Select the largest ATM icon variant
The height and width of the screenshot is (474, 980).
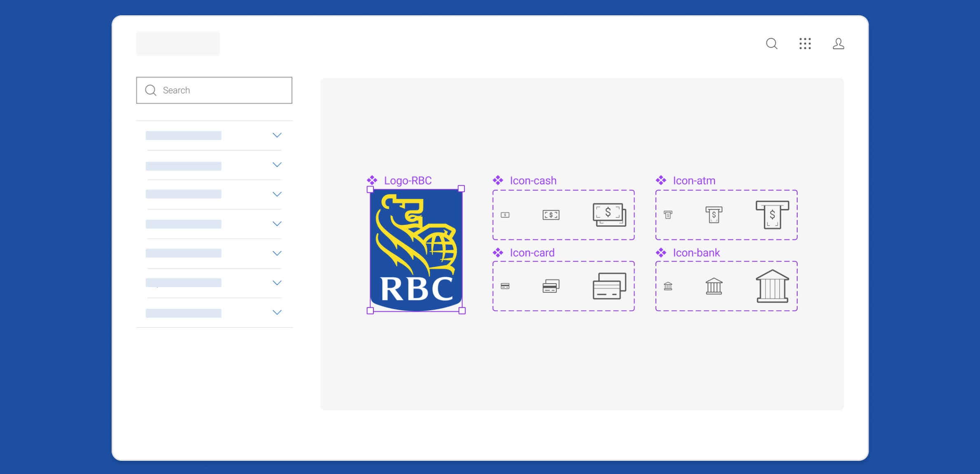tap(772, 215)
